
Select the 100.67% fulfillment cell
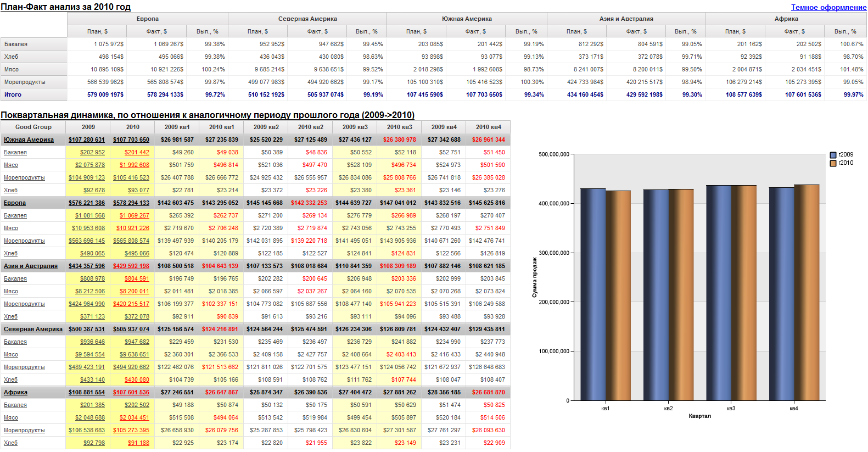coord(845,44)
